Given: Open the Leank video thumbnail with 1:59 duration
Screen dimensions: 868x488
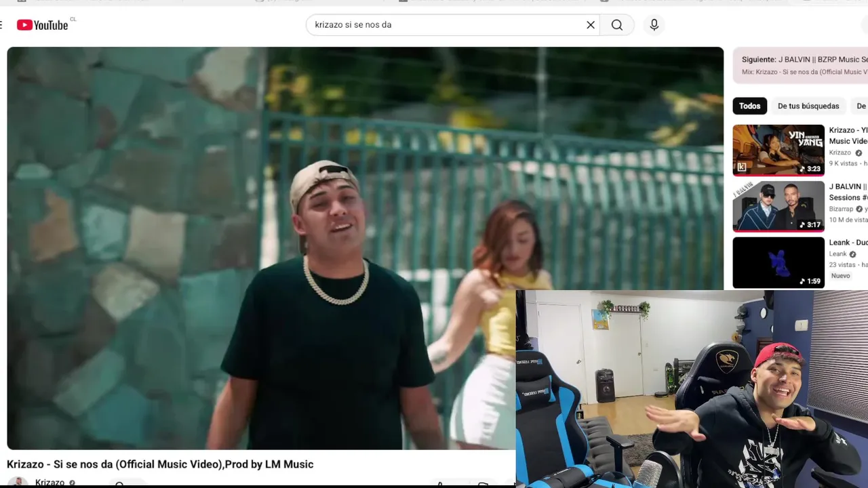Looking at the screenshot, I should 778,262.
